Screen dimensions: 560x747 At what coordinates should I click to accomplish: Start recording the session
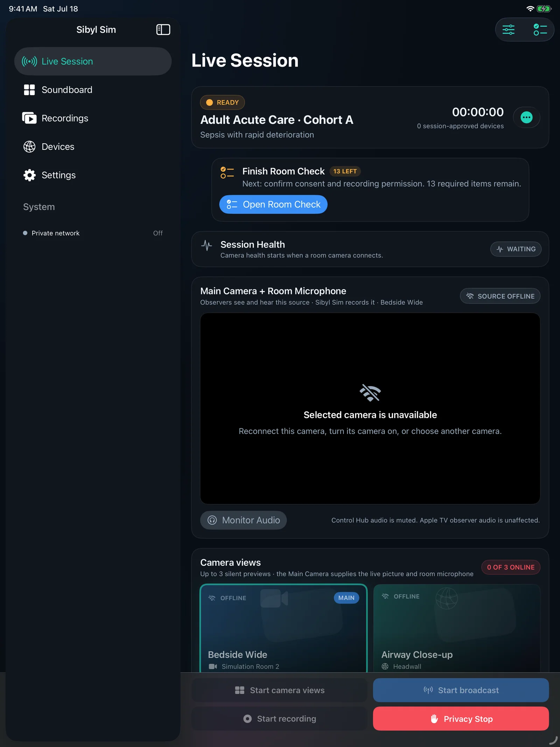point(279,719)
